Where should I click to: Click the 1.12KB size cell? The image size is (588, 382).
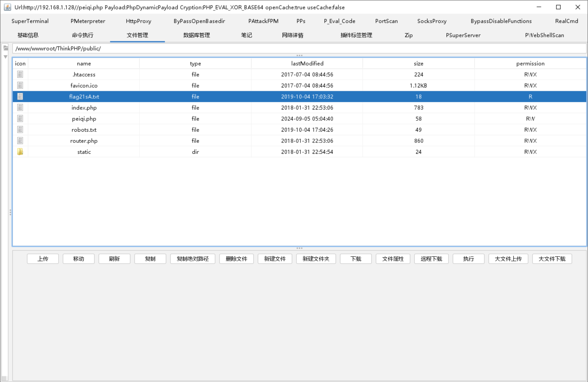[x=418, y=86]
